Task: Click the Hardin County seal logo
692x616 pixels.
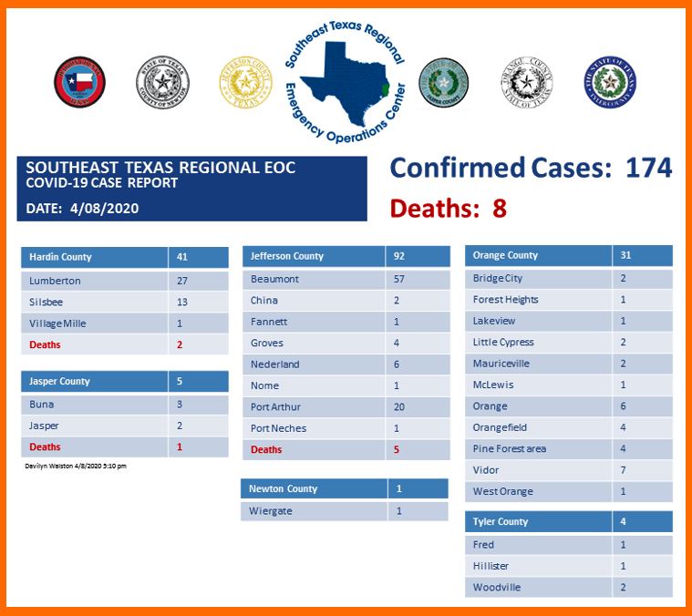Action: [x=79, y=82]
